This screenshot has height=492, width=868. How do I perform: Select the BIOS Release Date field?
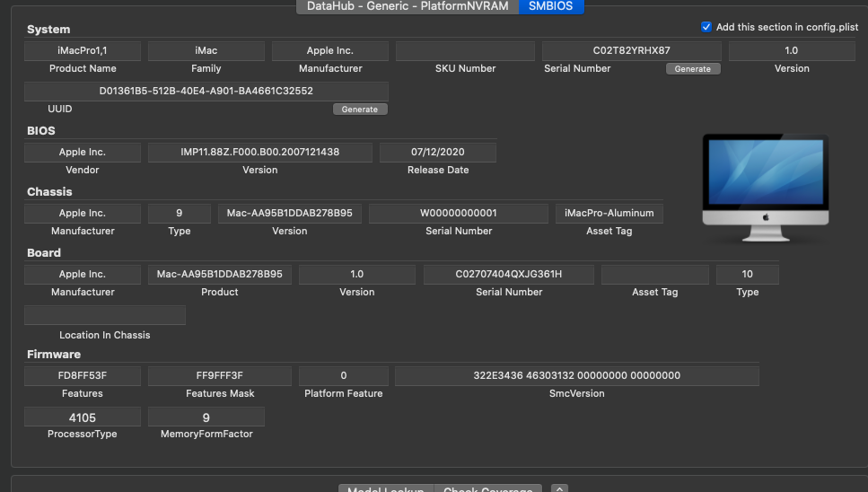438,153
